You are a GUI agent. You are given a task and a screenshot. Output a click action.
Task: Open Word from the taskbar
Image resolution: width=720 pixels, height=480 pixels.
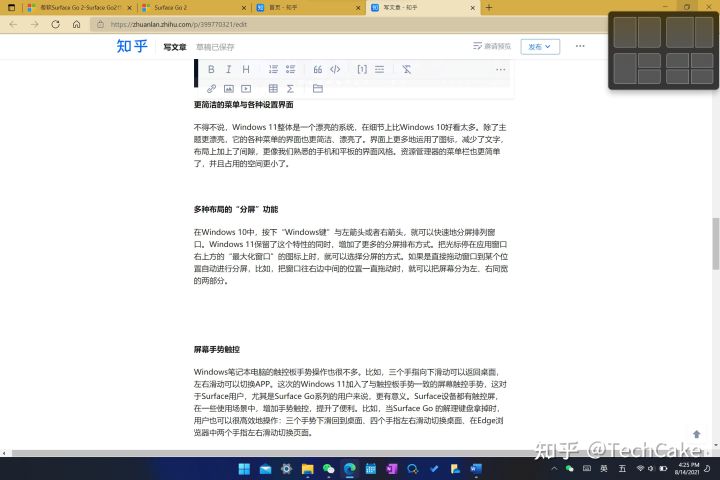pyautogui.click(x=476, y=469)
